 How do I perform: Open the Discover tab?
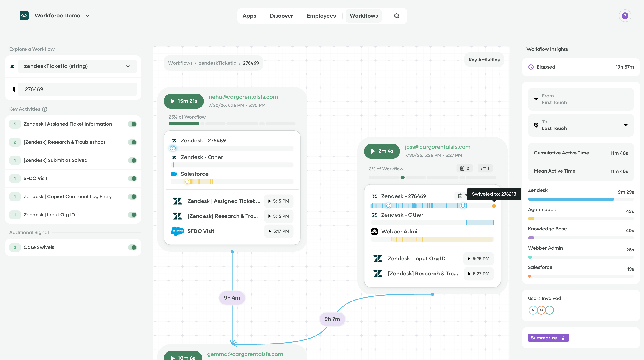pyautogui.click(x=281, y=16)
